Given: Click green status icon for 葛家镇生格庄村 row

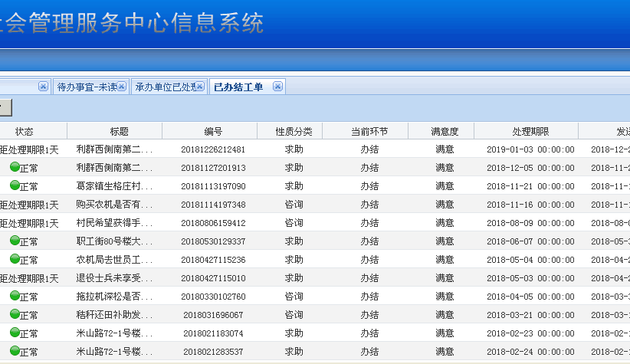Looking at the screenshot, I should 15,185.
